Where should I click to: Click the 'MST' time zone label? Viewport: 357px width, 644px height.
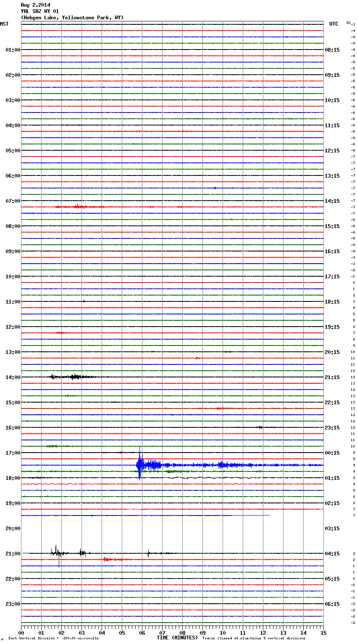(4, 24)
